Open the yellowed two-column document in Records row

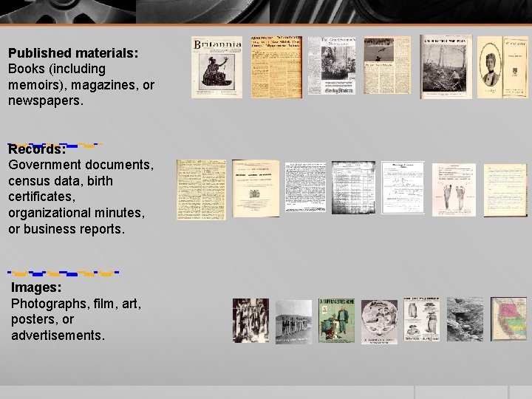coord(202,190)
